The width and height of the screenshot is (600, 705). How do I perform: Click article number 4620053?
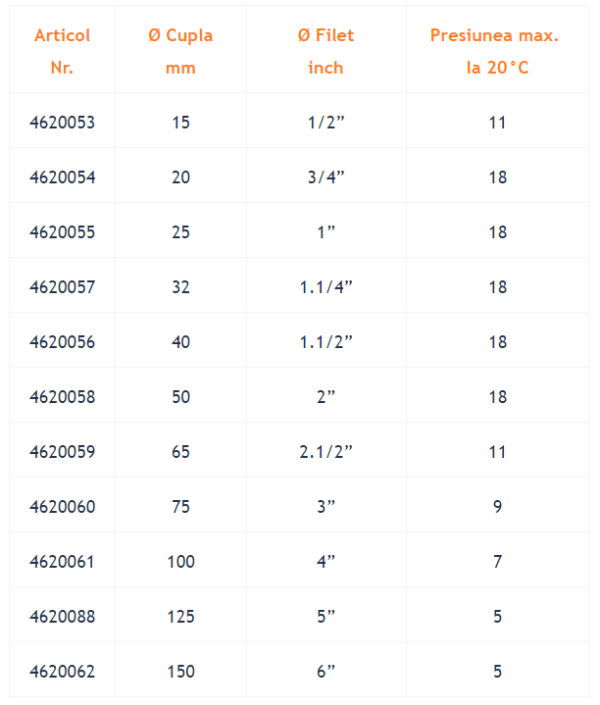pyautogui.click(x=62, y=123)
